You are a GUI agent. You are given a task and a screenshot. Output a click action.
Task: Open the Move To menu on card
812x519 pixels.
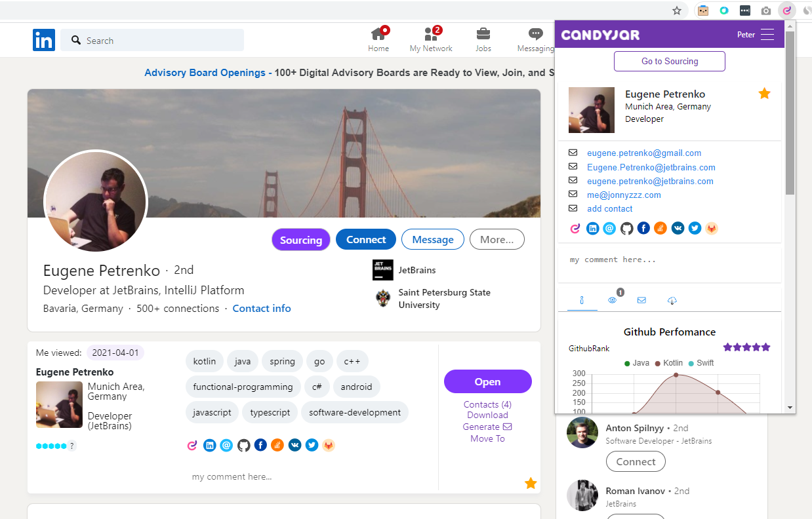point(487,438)
